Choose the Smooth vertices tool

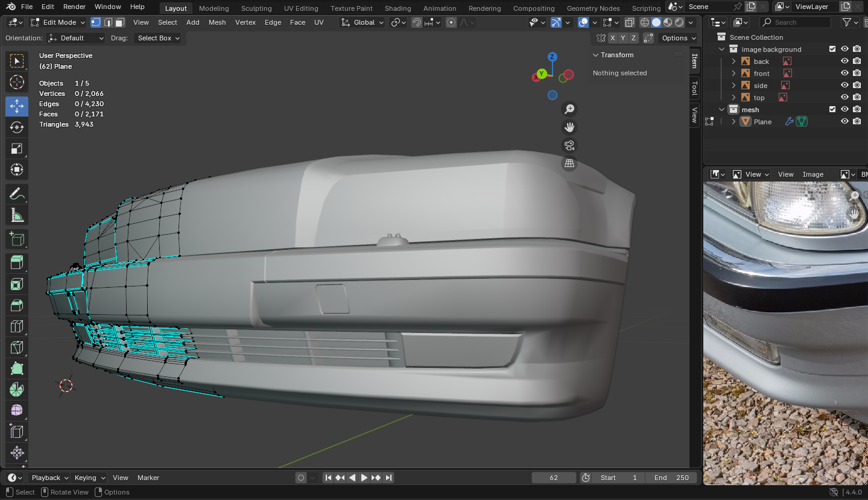(x=17, y=411)
